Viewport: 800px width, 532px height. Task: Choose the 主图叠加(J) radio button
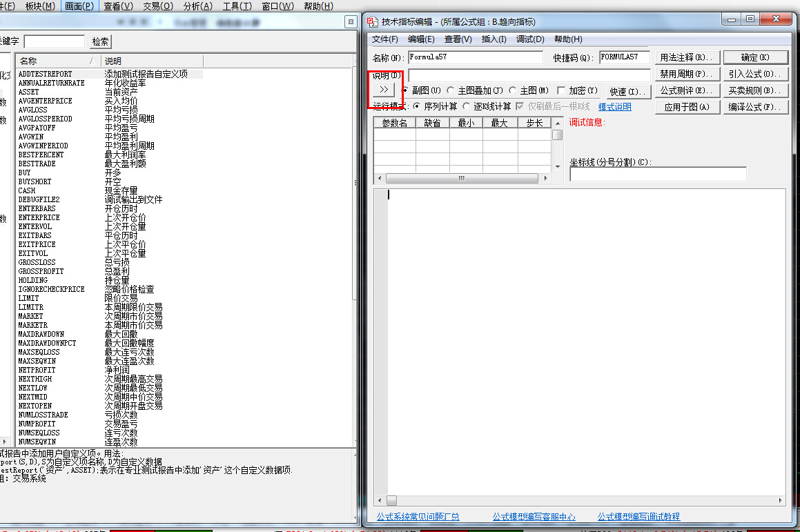[x=451, y=90]
